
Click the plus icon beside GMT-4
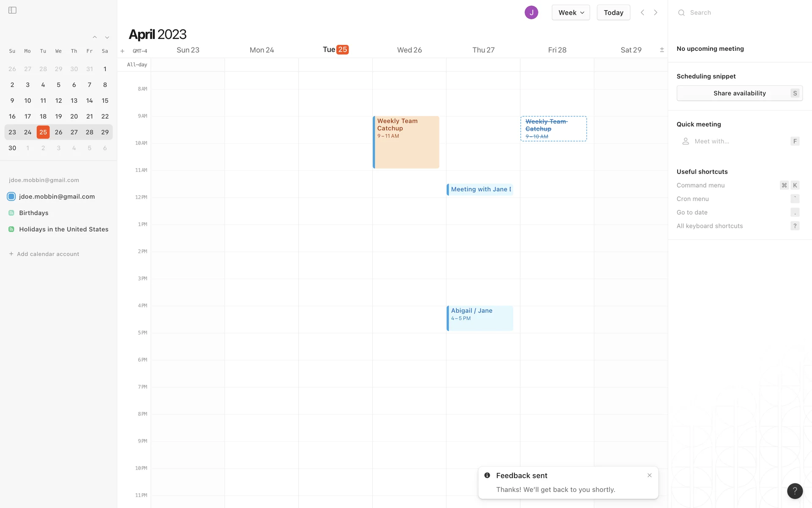click(122, 51)
